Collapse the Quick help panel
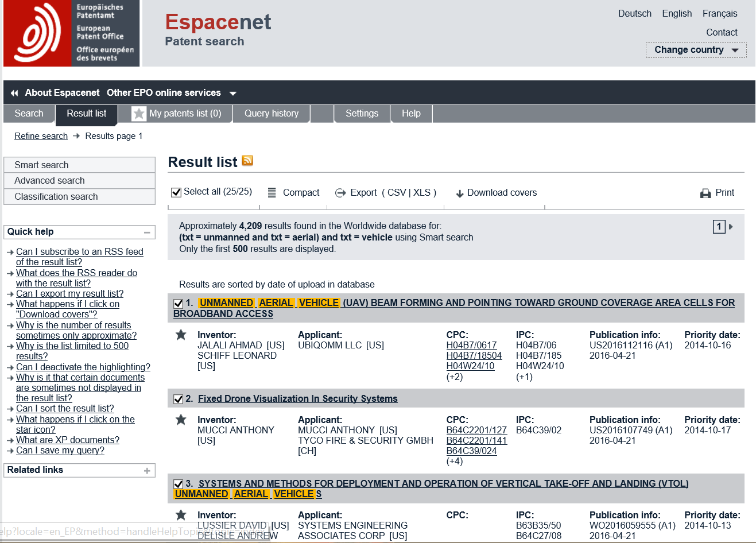 [x=147, y=232]
